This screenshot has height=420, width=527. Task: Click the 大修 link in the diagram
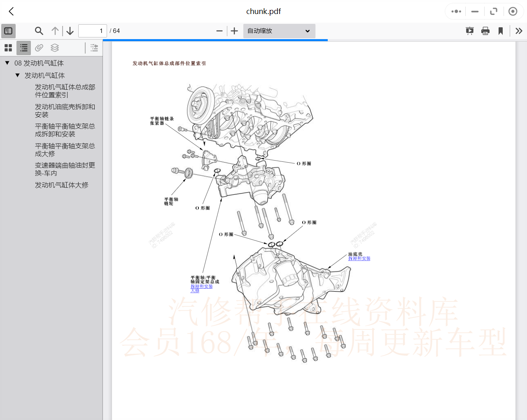coord(194,290)
